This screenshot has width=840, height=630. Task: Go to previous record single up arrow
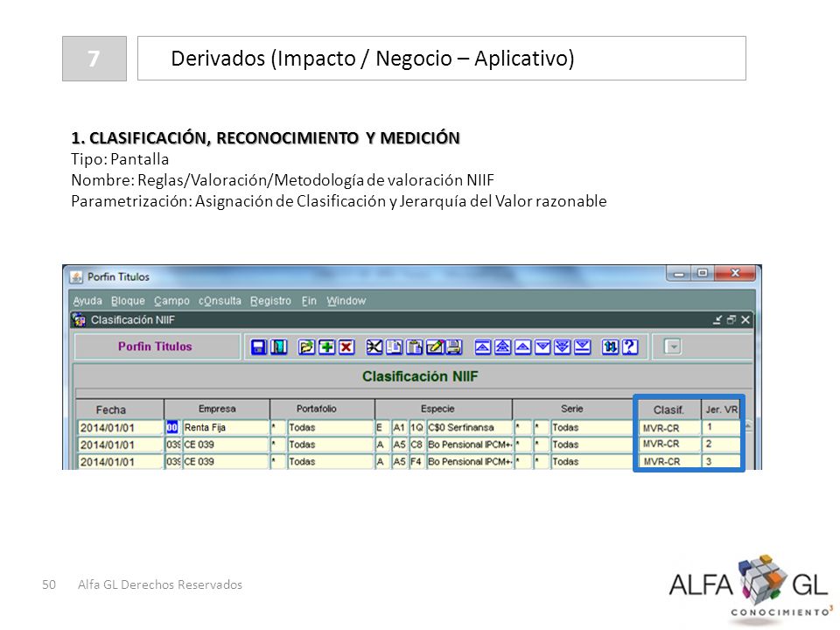523,347
